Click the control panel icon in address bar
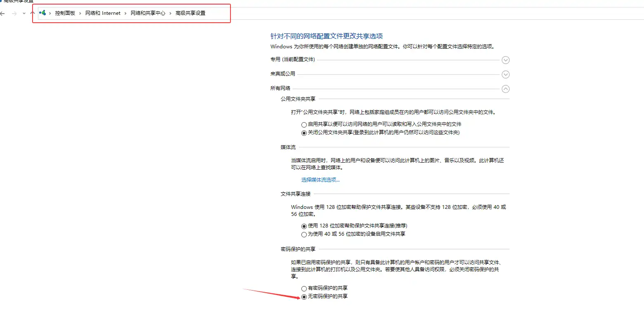Image resolution: width=644 pixels, height=336 pixels. pyautogui.click(x=42, y=13)
